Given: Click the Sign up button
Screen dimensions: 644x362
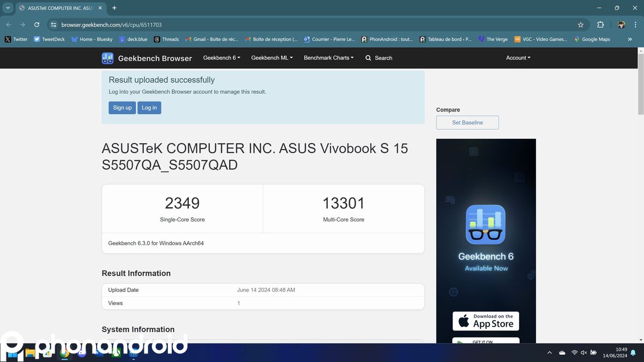Looking at the screenshot, I should tap(122, 108).
